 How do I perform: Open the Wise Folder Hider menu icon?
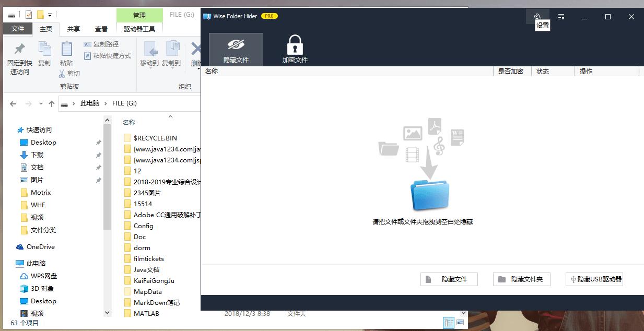[561, 17]
